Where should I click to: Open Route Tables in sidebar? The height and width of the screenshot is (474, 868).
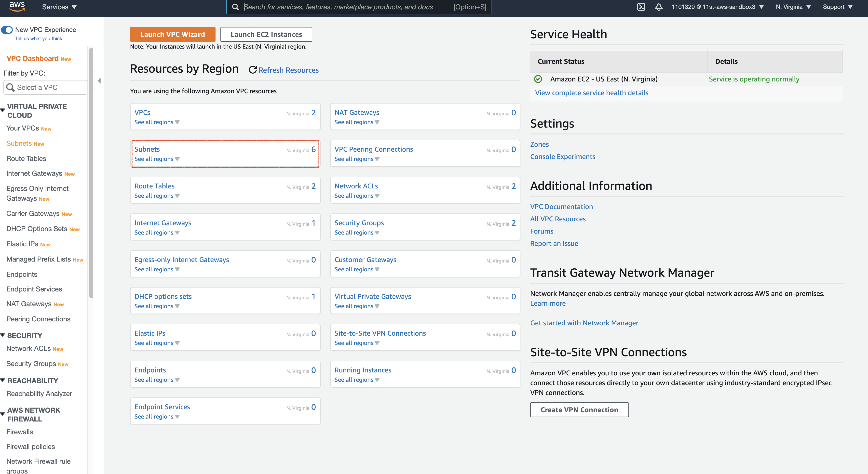26,159
